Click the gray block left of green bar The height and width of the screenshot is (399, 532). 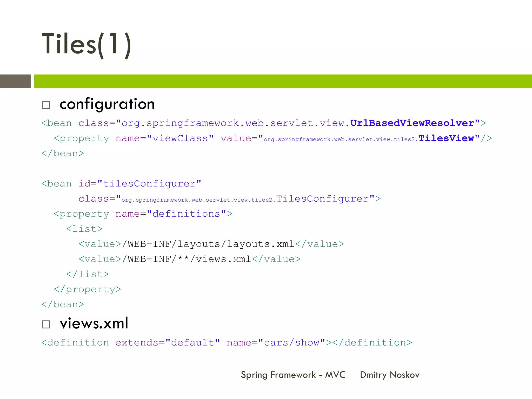(15, 81)
